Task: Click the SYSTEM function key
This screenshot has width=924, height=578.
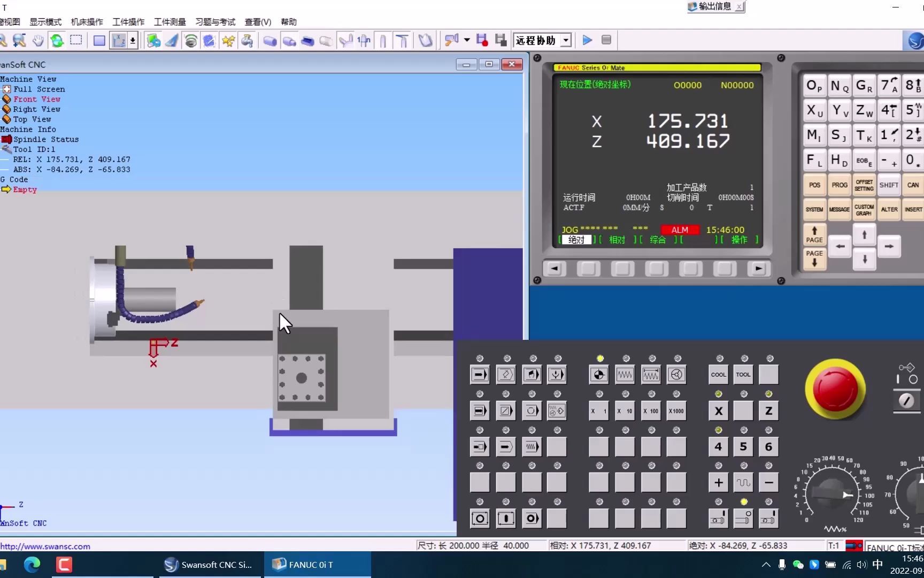Action: click(x=814, y=210)
